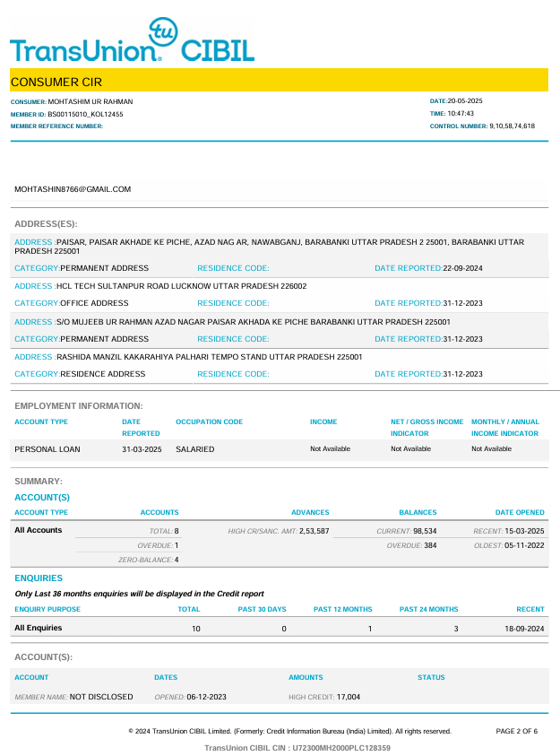Click the copyright notice in footer
Viewport: 560px width, 756px height.
[290, 731]
